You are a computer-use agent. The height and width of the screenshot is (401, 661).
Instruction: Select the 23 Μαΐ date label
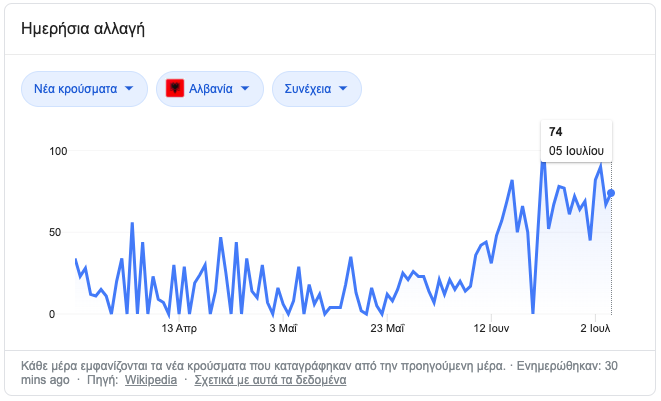coord(386,328)
